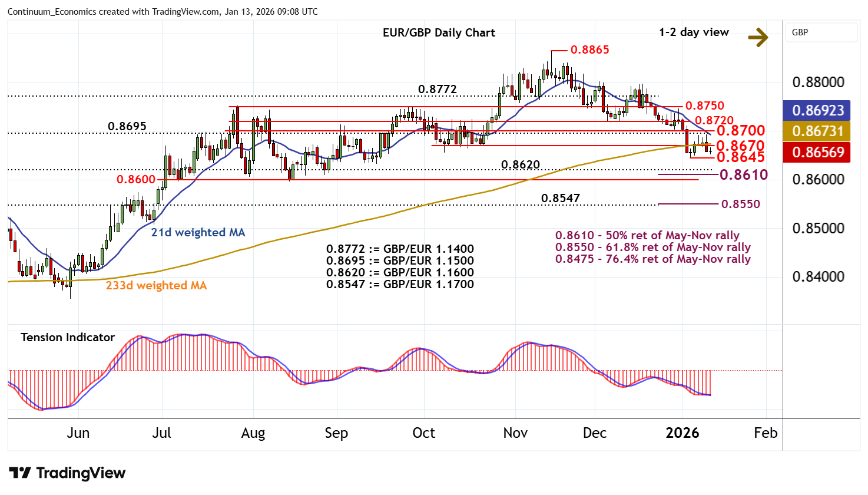Click the 233d weighted MA label
The height and width of the screenshot is (495, 868).
tap(156, 286)
